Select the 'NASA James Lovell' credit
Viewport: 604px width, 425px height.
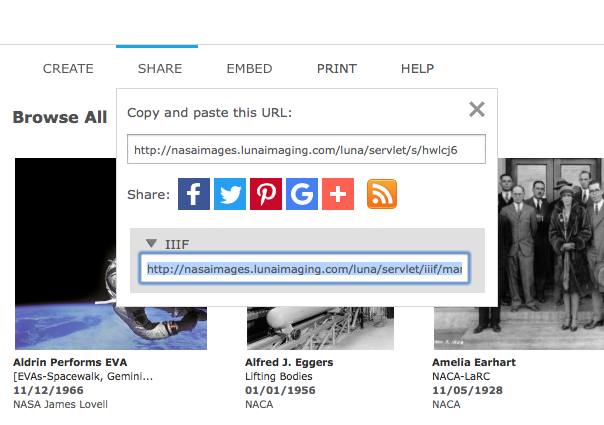[x=60, y=404]
